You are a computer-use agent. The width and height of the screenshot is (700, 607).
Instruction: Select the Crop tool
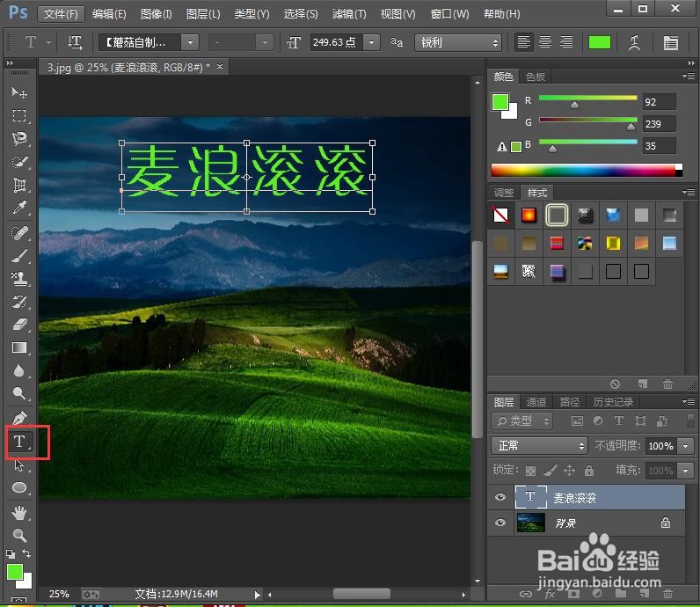tap(19, 185)
